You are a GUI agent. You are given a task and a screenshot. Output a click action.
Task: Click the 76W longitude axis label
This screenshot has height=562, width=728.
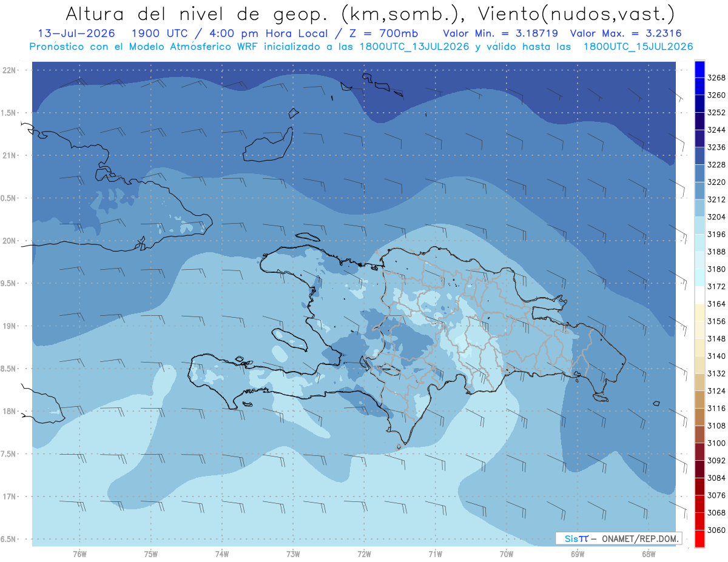(x=79, y=554)
